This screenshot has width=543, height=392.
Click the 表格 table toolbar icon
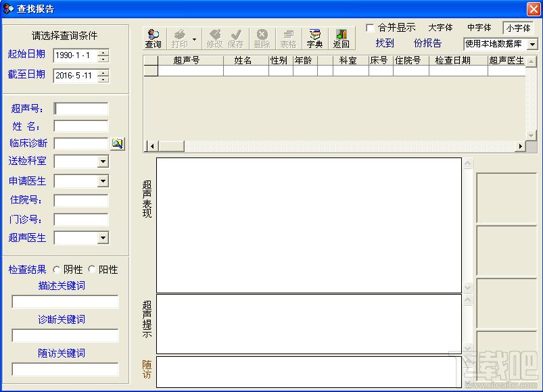289,39
